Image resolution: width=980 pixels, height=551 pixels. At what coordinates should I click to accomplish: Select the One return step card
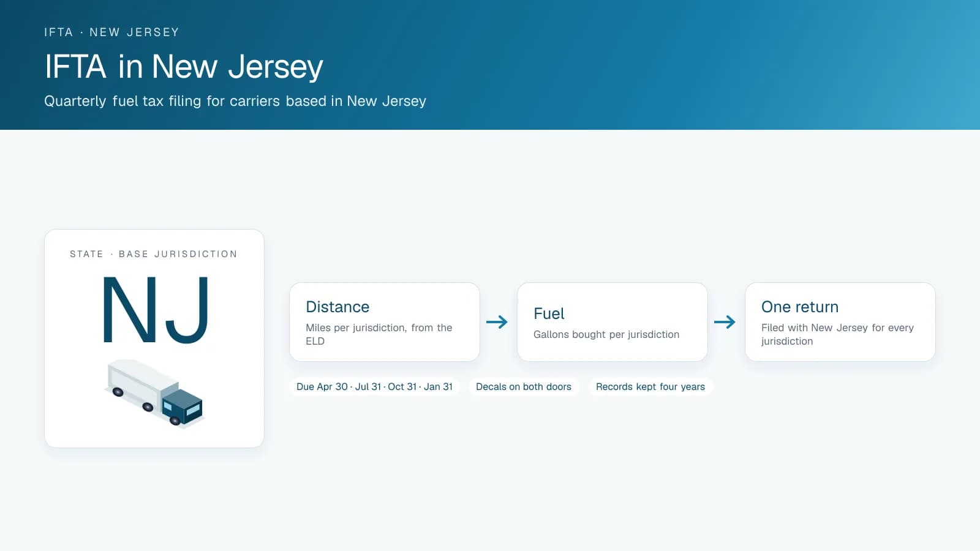coord(840,322)
